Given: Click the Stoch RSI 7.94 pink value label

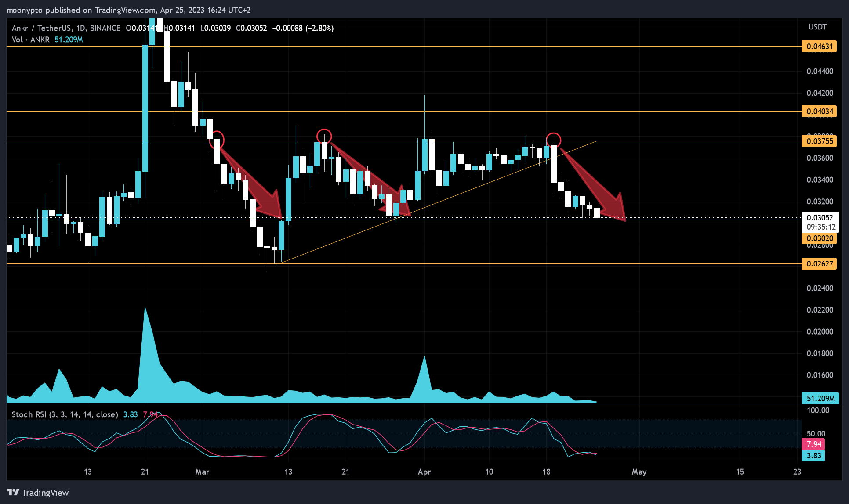Looking at the screenshot, I should [813, 444].
